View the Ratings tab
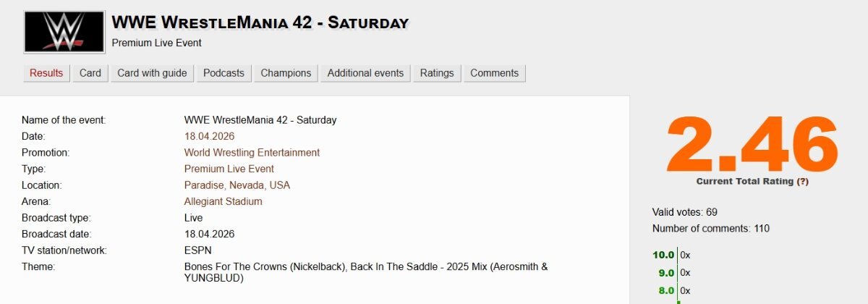The width and height of the screenshot is (868, 304). tap(437, 73)
